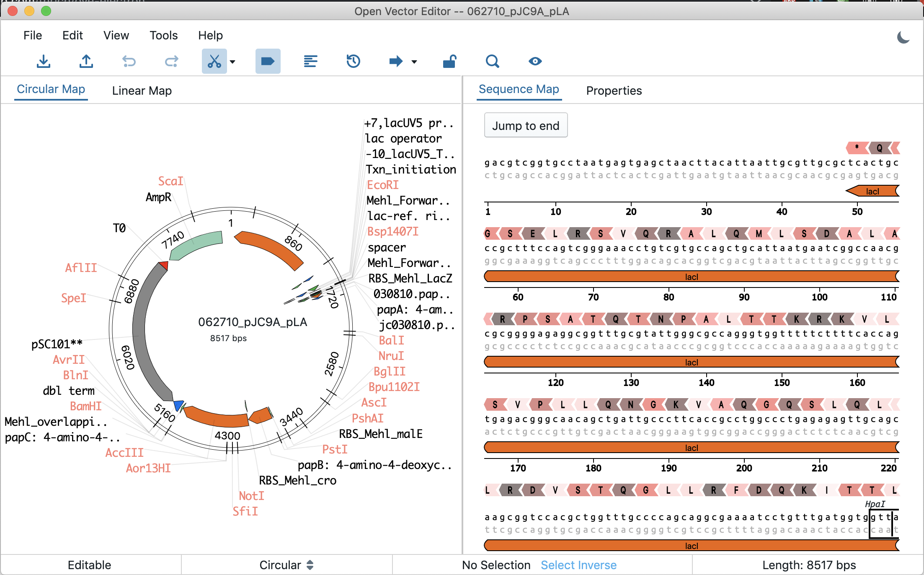Toggle the features tag button
The width and height of the screenshot is (924, 575).
pos(268,62)
